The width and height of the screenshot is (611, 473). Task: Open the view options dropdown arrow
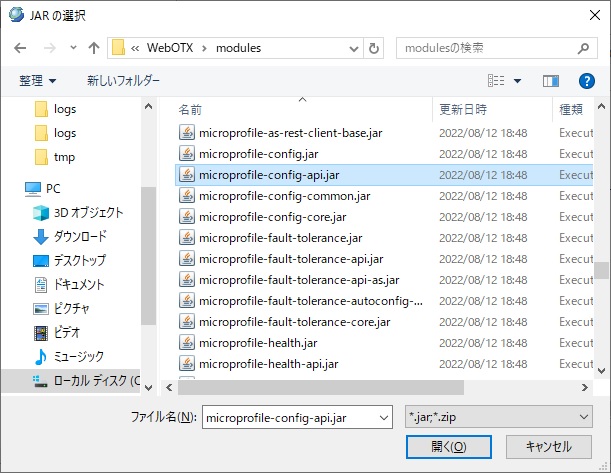coord(517,80)
